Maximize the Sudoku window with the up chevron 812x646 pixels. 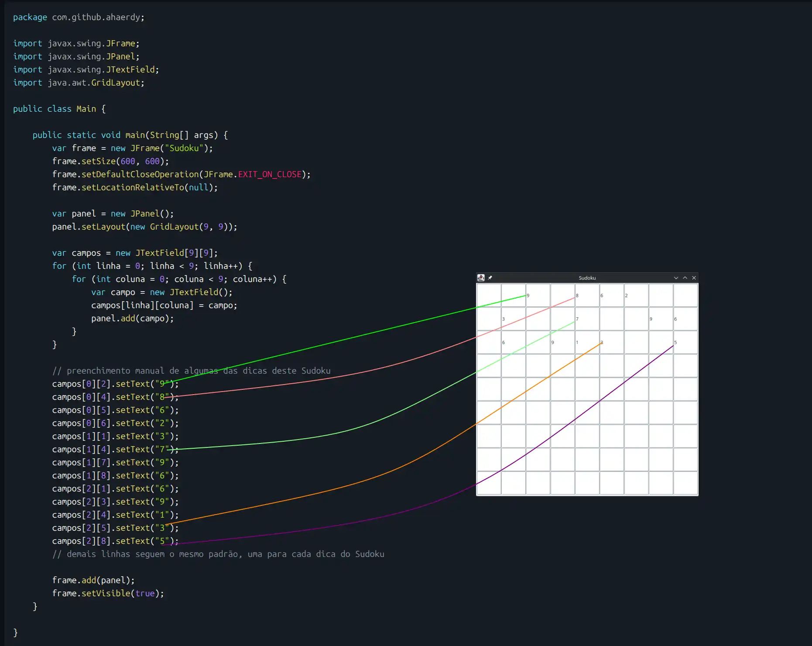point(685,278)
